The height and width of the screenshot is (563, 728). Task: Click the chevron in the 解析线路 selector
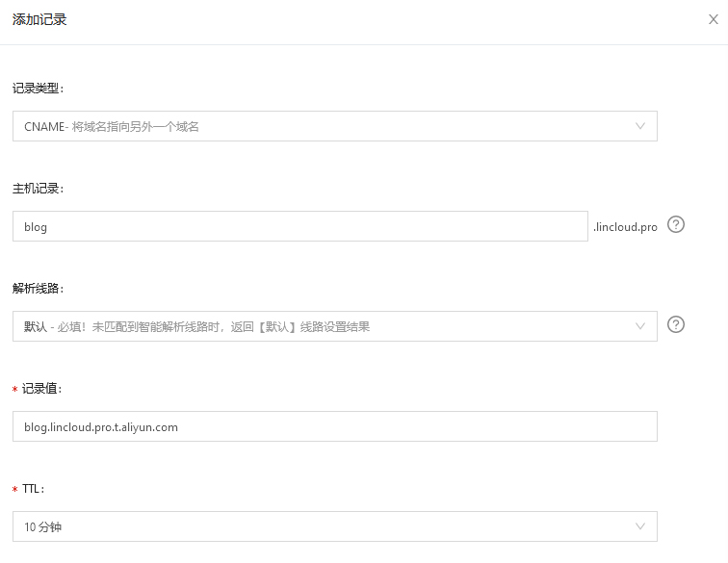[640, 326]
